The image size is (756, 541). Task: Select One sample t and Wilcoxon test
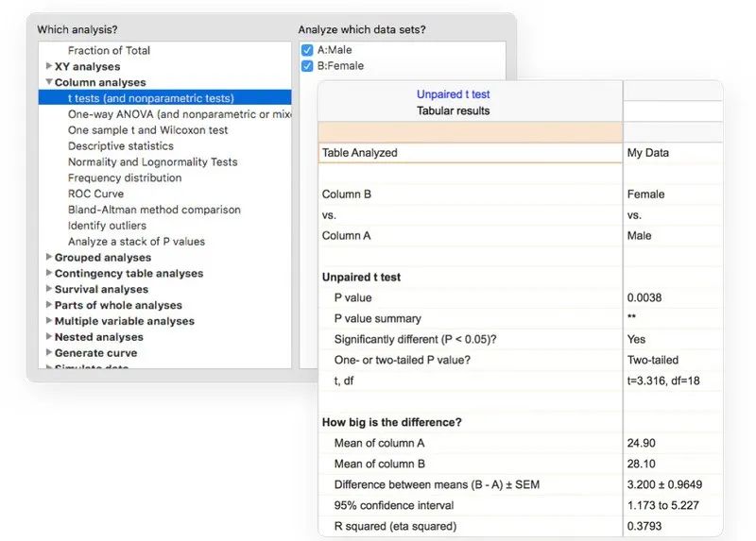pyautogui.click(x=147, y=130)
